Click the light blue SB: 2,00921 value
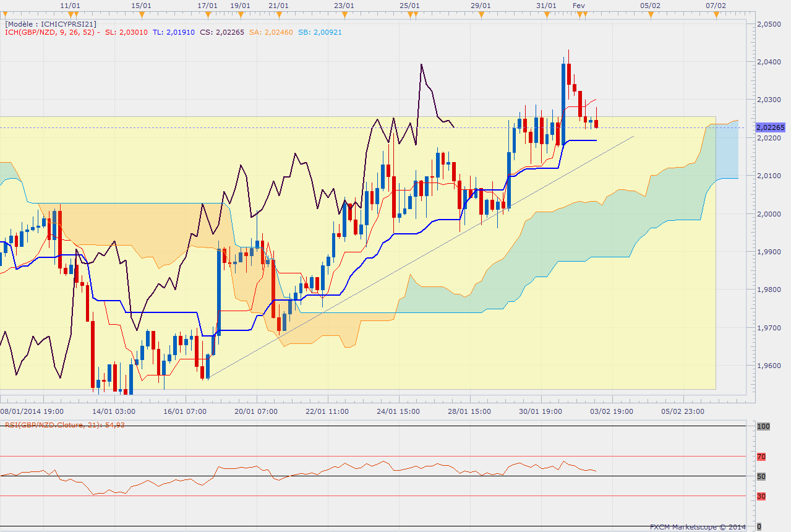The width and height of the screenshot is (791, 532). tap(320, 32)
